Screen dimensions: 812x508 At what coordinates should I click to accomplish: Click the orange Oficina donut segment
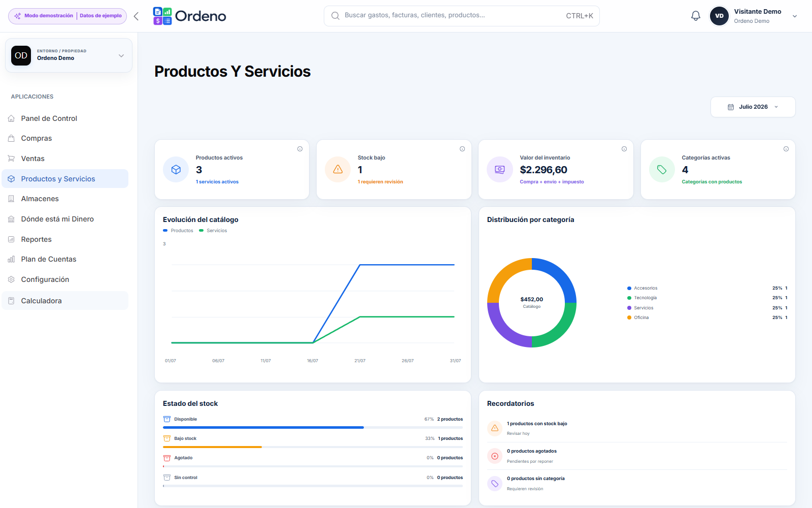click(502, 273)
